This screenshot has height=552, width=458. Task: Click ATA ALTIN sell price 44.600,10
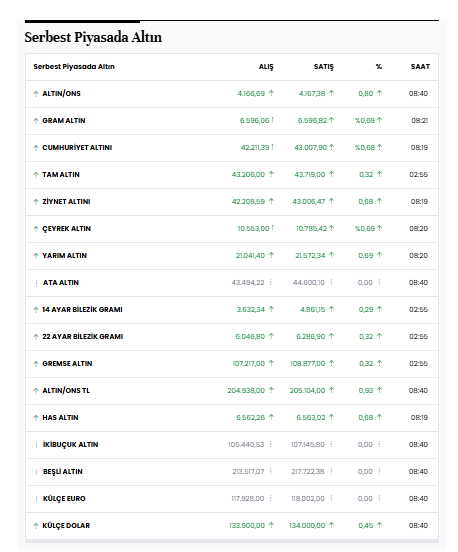pyautogui.click(x=309, y=283)
